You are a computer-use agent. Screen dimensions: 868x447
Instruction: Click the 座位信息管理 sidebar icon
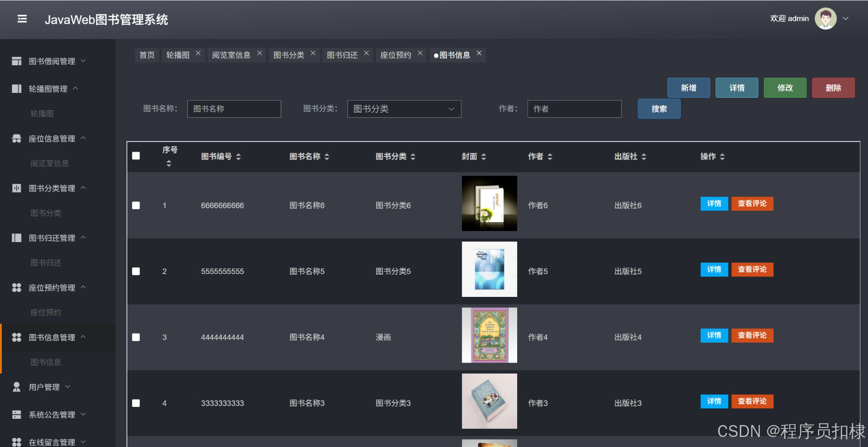[17, 138]
